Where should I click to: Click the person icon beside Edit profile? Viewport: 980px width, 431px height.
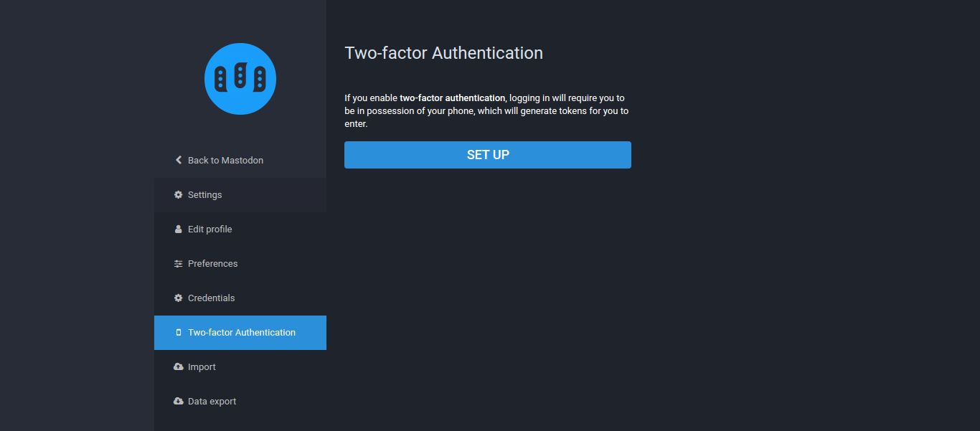pos(179,229)
